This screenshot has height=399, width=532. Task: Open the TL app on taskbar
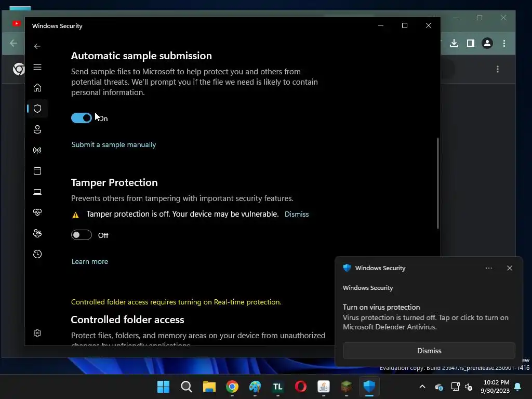(x=278, y=387)
